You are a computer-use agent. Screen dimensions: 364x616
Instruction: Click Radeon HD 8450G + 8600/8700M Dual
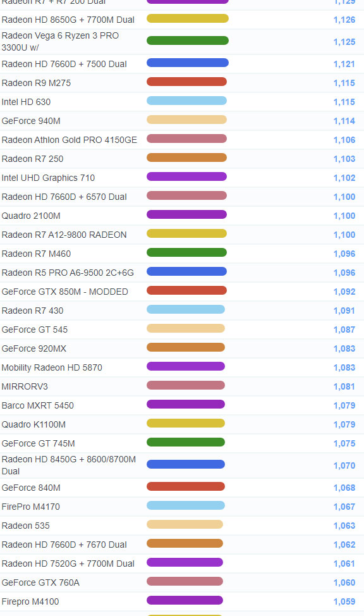pos(69,465)
